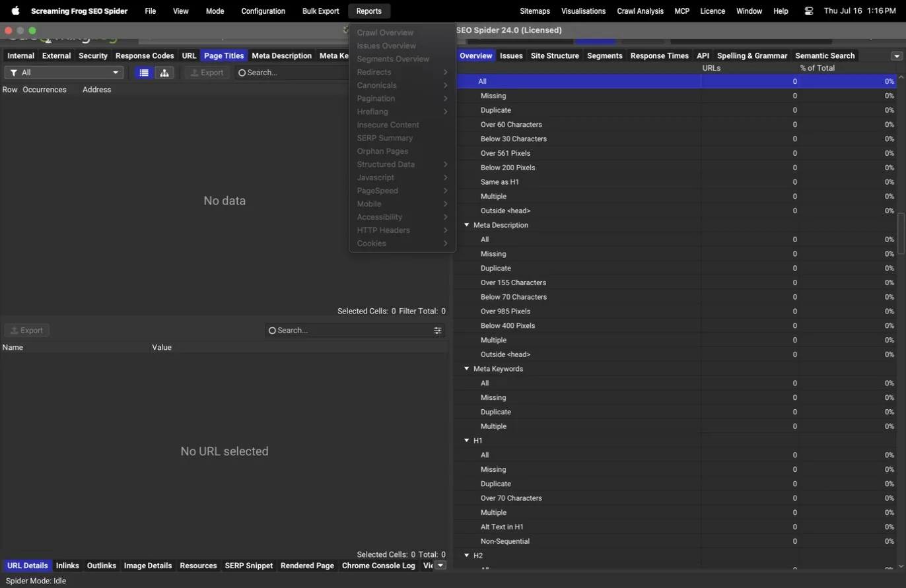The height and width of the screenshot is (588, 906).
Task: Collapse the Meta Keywords group
Action: tap(466, 369)
